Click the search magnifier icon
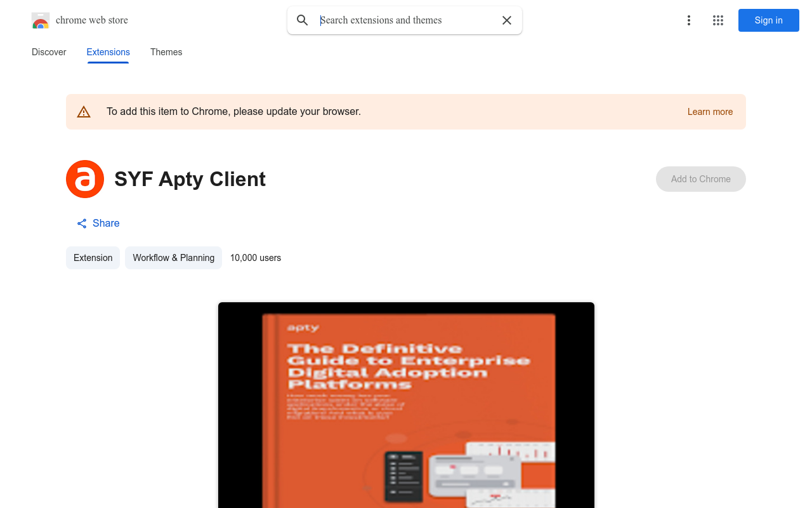This screenshot has width=812, height=508. pyautogui.click(x=303, y=20)
